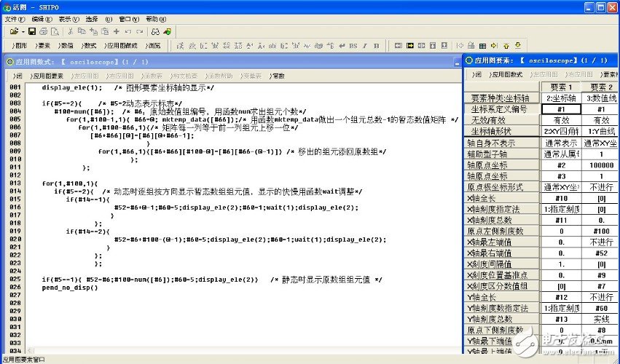Click the X轴全长 value #10 cell
Screen dimensions: 620x364
(561, 199)
